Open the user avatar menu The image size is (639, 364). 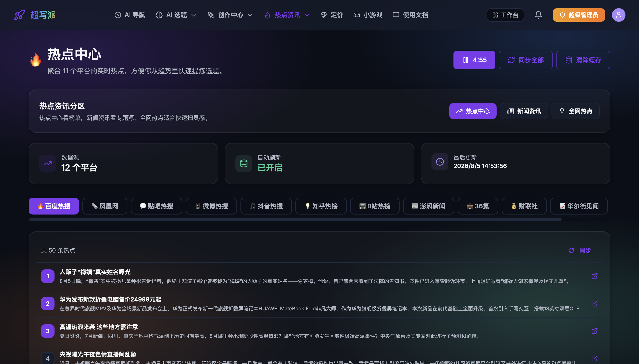coord(619,15)
